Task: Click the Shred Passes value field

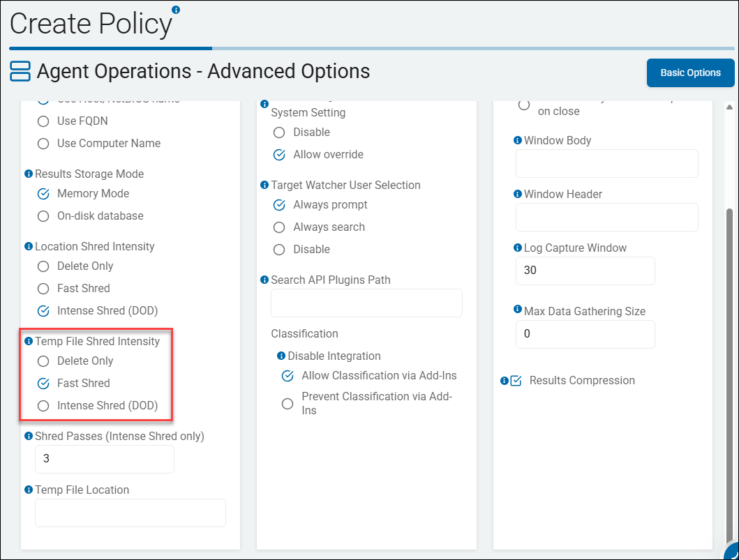Action: [104, 459]
